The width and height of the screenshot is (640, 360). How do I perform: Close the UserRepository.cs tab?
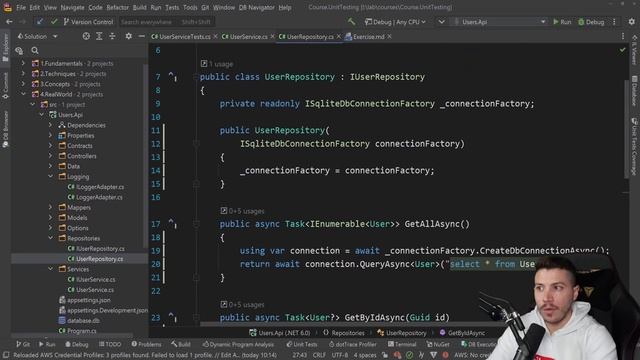pyautogui.click(x=338, y=36)
